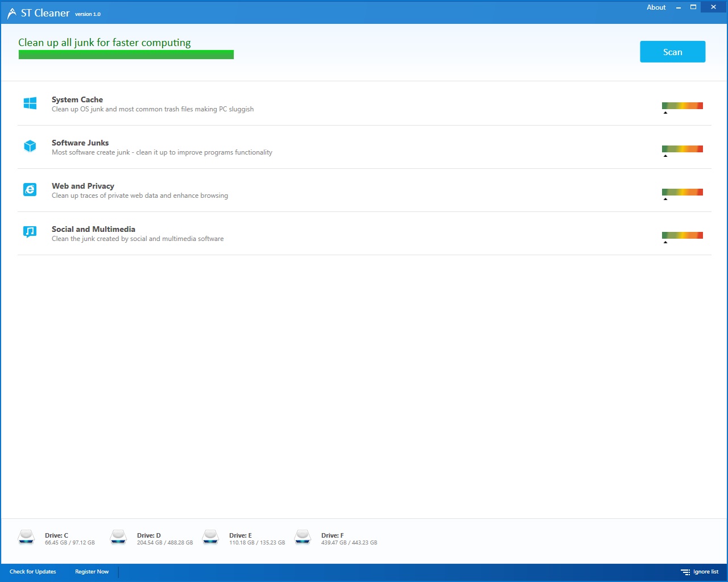Click the Web and Privacy browser icon

coord(30,189)
